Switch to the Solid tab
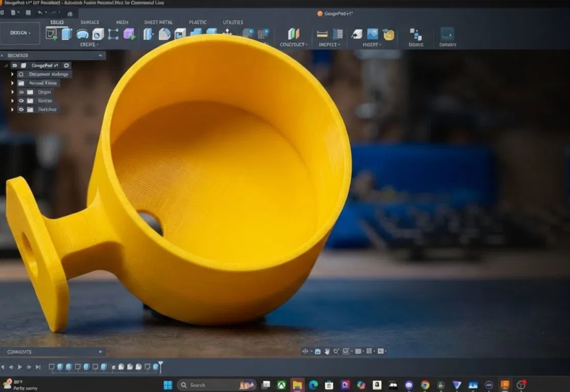This screenshot has width=570, height=392. (57, 22)
